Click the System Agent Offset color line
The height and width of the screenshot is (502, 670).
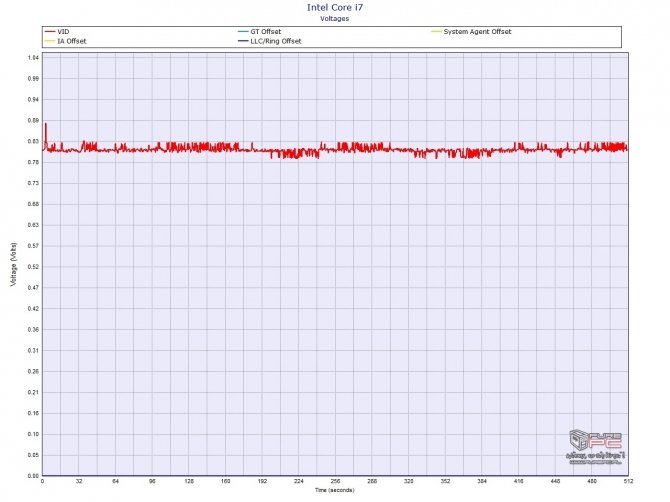(x=436, y=32)
